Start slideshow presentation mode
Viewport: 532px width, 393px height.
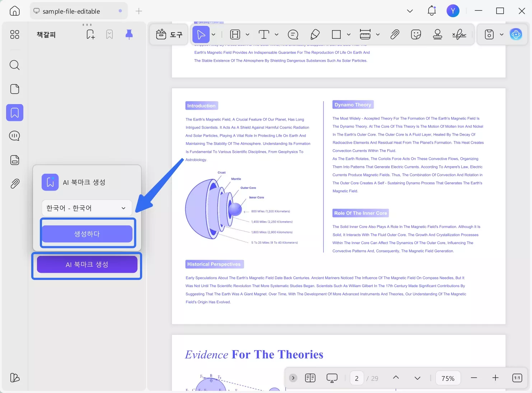click(332, 378)
